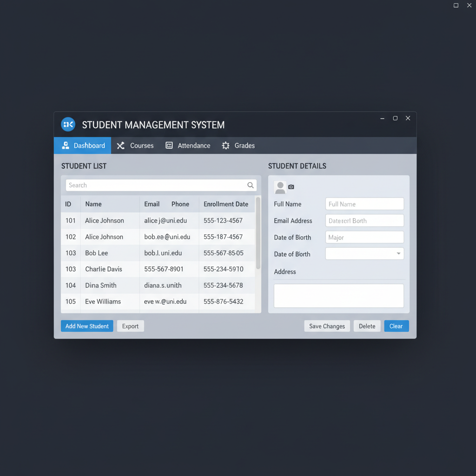Click the Attendance calendar icon

[168, 145]
